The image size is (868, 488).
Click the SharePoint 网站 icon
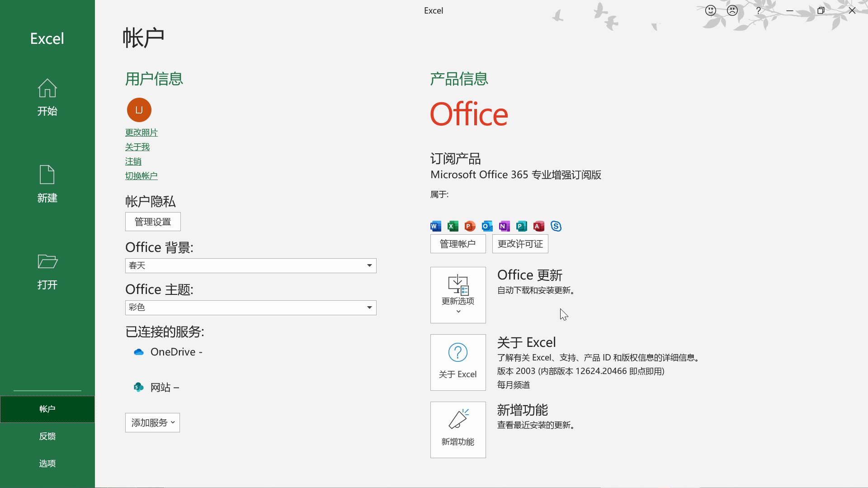click(x=139, y=387)
